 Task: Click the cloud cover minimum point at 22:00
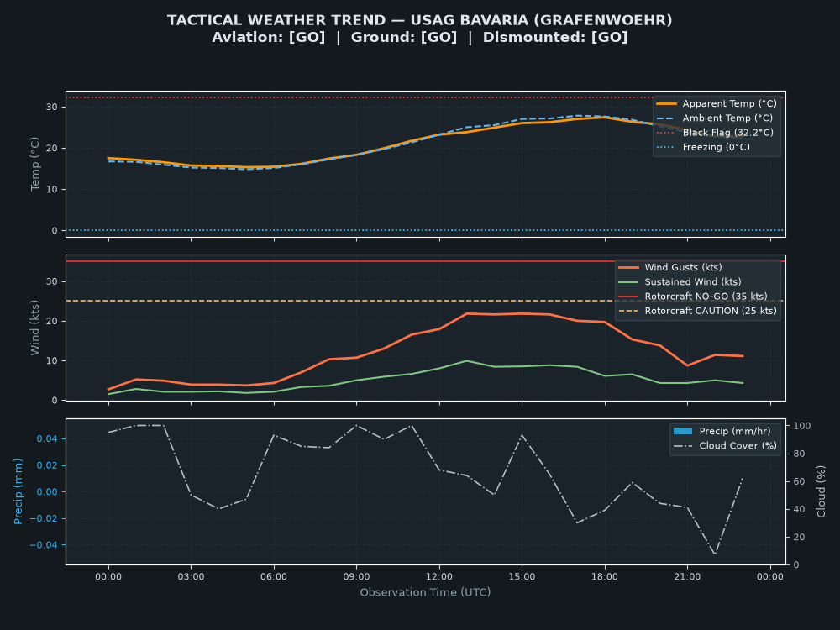pyautogui.click(x=715, y=554)
